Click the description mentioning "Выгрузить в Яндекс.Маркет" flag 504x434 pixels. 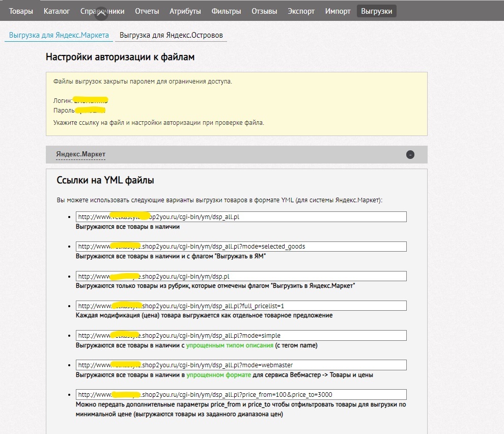click(x=215, y=286)
